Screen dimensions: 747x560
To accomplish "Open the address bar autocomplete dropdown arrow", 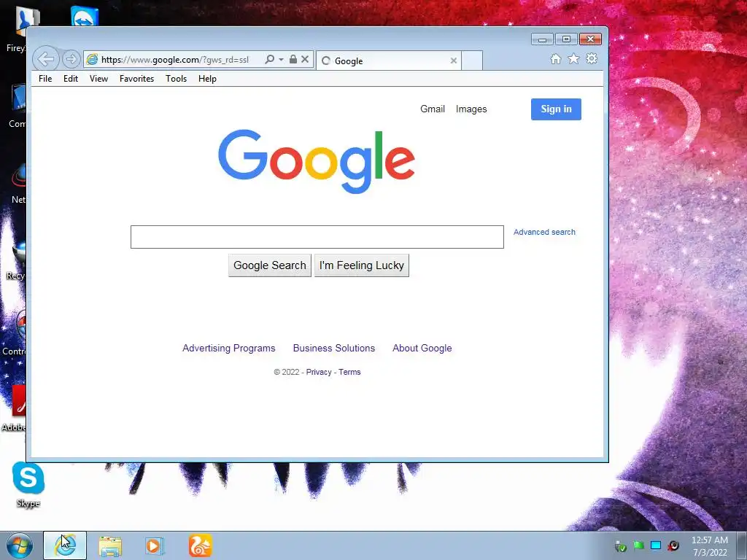I will coord(281,60).
